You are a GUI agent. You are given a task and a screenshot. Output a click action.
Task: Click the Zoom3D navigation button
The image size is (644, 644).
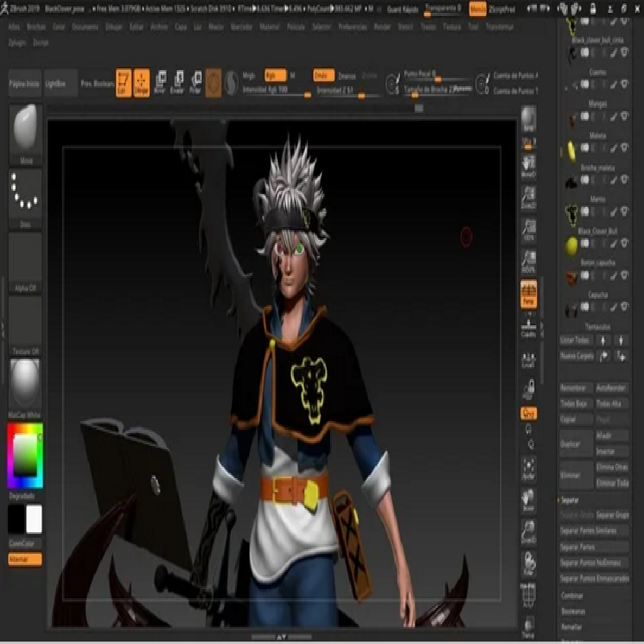[x=529, y=532]
